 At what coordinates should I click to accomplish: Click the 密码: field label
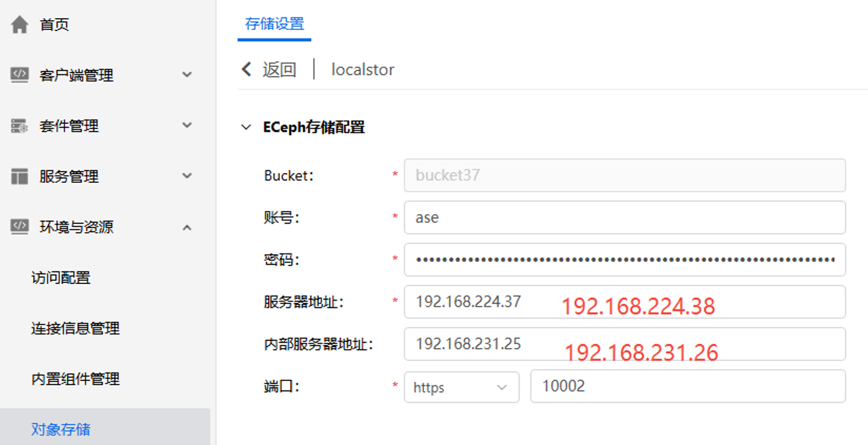coord(282,260)
